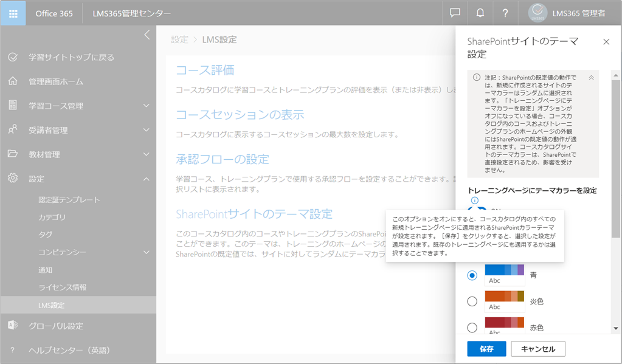This screenshot has height=364, width=622.
Task: Click the 設定 gear icon
Action: [x=13, y=178]
